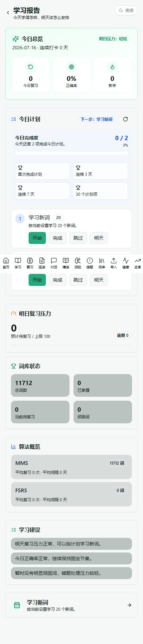The width and height of the screenshot is (143, 644).
Task: Click the trophy in 连续 3 天 badge
Action: (78, 168)
